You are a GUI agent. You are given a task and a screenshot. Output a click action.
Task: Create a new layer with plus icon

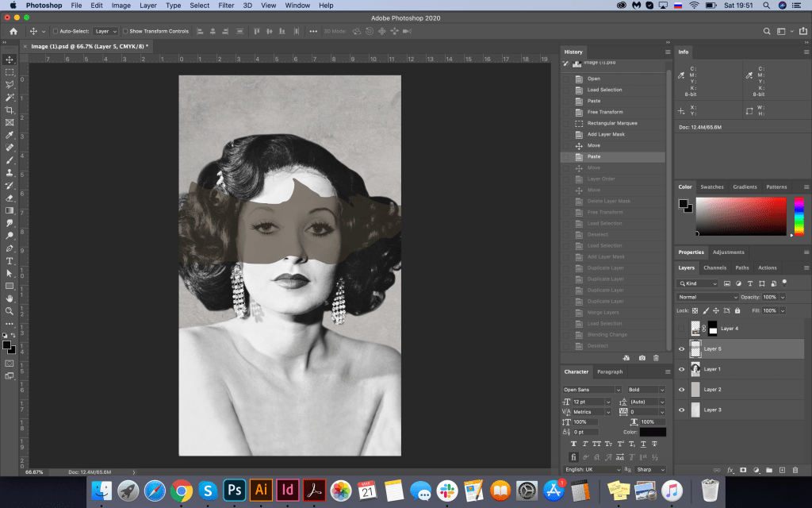coord(783,470)
